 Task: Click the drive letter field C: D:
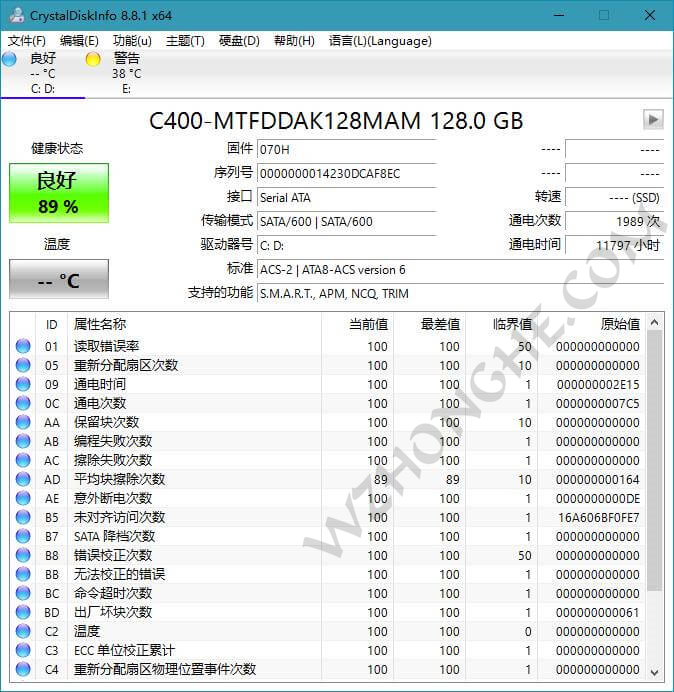346,245
